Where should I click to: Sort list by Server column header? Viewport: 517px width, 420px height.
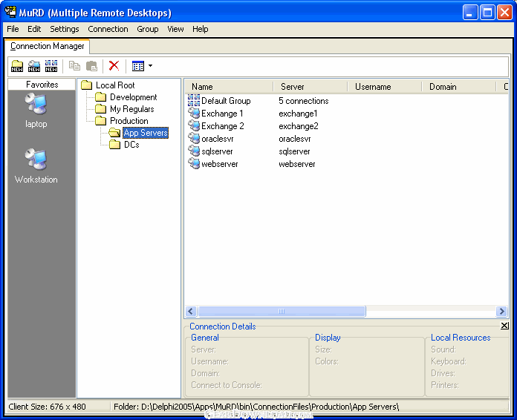[292, 87]
